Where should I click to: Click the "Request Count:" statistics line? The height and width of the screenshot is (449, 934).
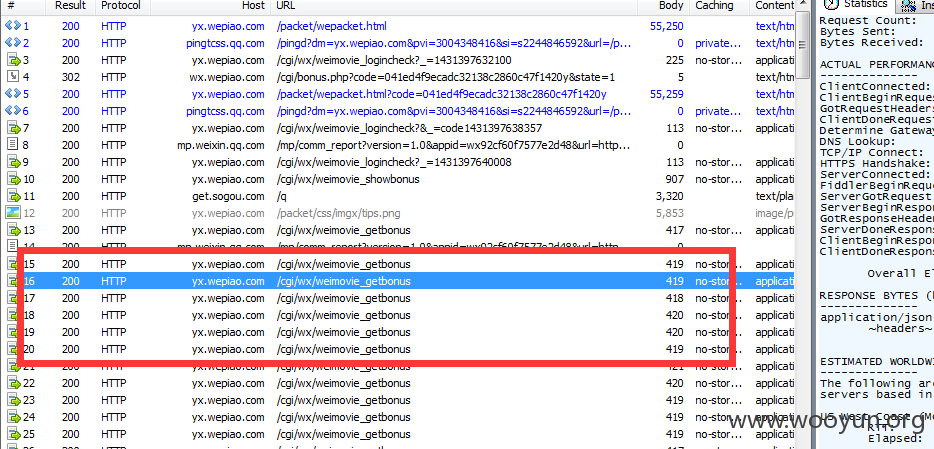pyautogui.click(x=868, y=20)
